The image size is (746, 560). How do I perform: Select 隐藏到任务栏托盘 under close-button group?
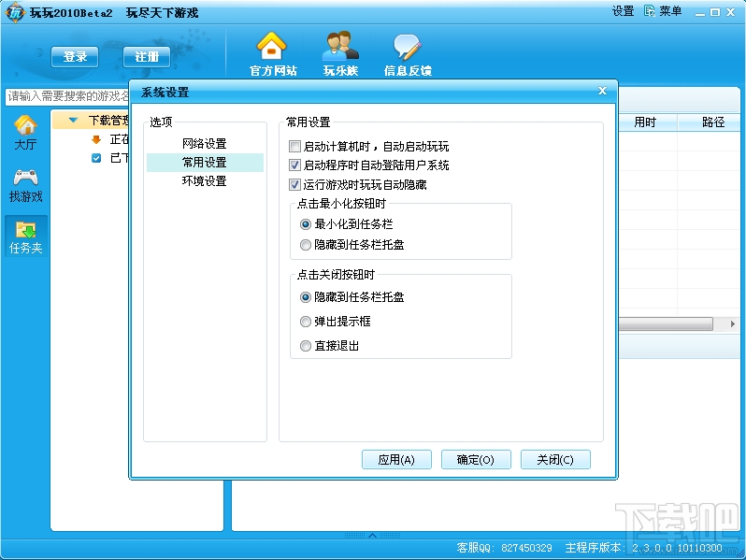pos(306,297)
